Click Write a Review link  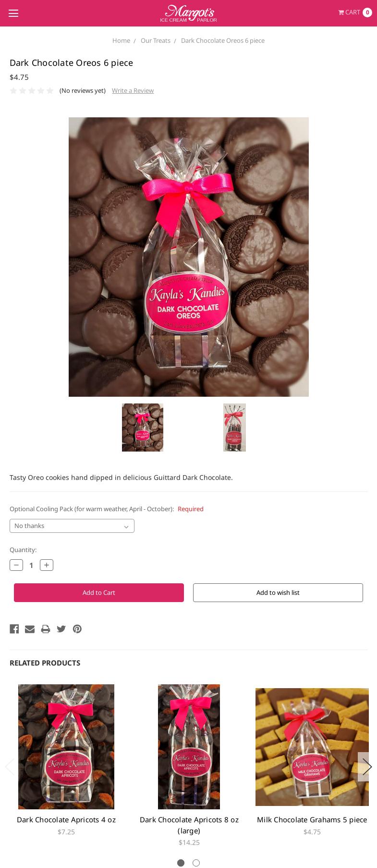(133, 90)
